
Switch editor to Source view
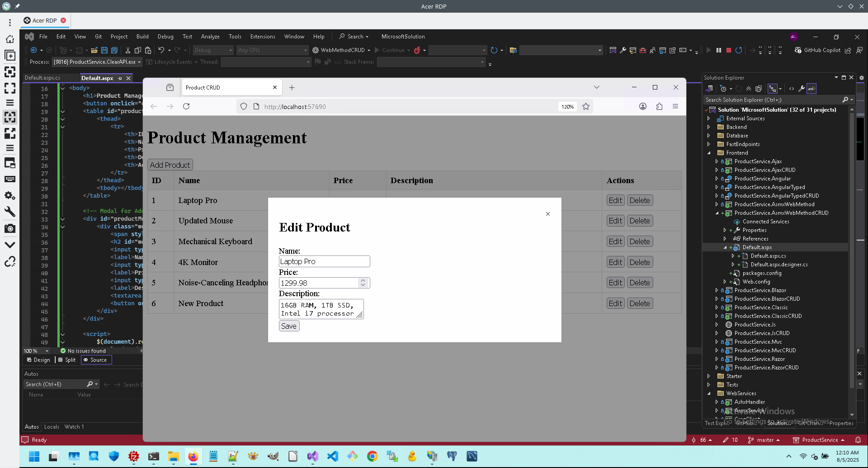pos(95,360)
